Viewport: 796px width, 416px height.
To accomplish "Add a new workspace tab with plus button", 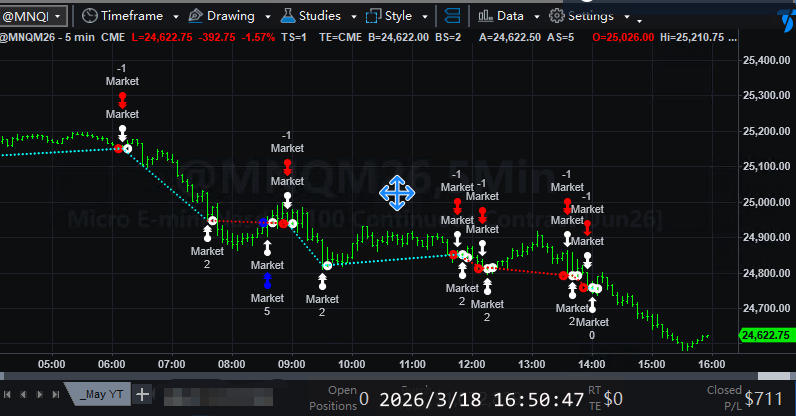I will (142, 394).
